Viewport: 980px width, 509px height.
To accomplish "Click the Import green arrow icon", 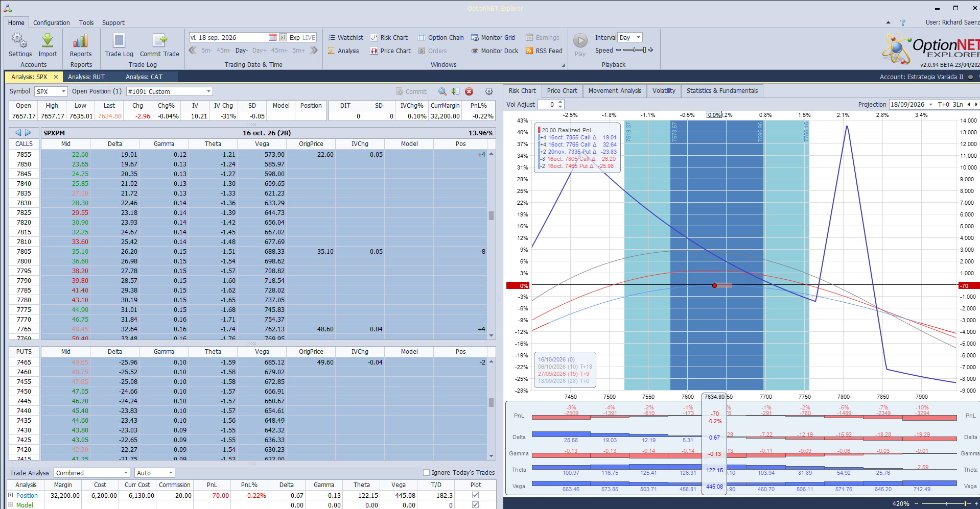I will coord(48,41).
